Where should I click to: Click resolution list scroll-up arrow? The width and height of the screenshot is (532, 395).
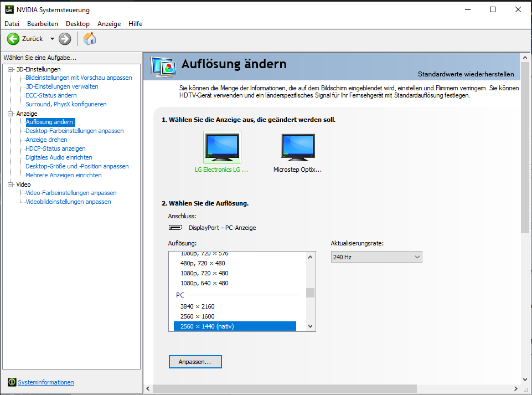point(310,257)
